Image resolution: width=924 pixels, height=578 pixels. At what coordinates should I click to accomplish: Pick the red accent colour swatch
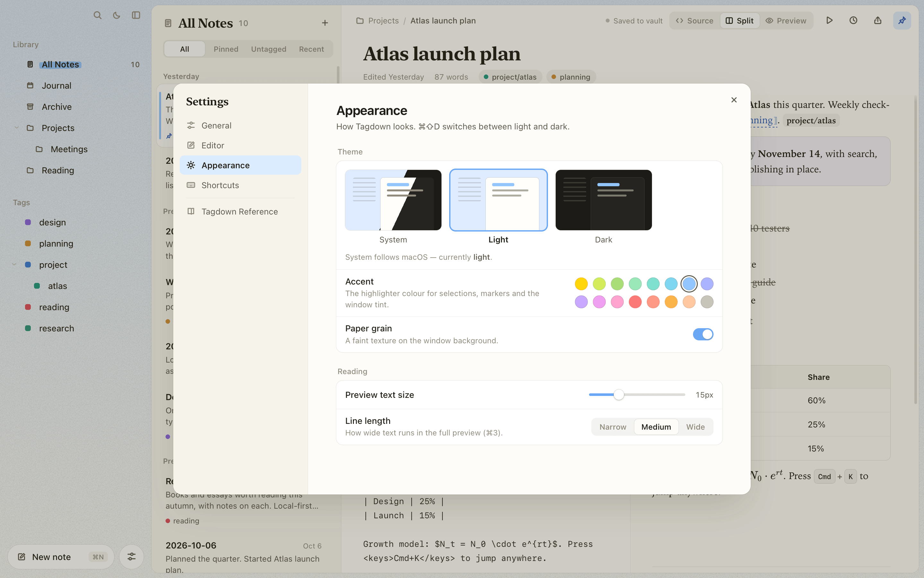(635, 302)
